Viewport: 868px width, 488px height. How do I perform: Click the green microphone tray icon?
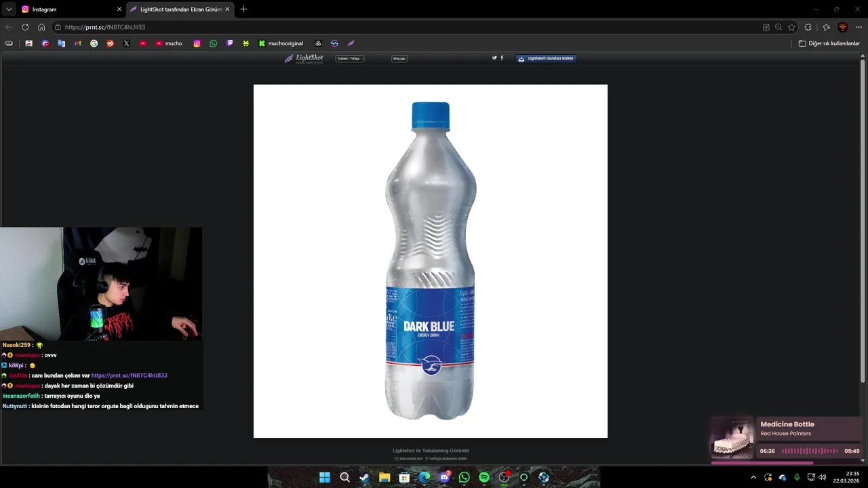[x=797, y=477]
